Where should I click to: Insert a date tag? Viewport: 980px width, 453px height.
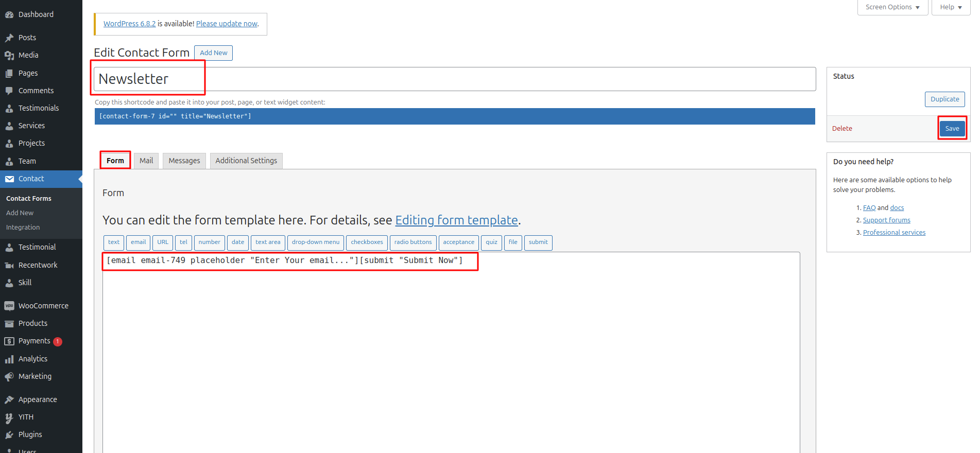(238, 242)
